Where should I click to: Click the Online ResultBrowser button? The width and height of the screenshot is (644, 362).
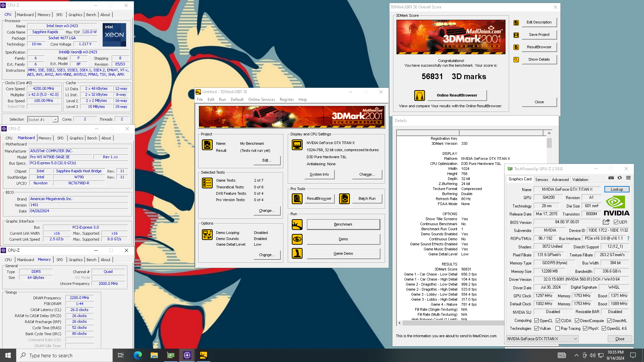tap(457, 96)
